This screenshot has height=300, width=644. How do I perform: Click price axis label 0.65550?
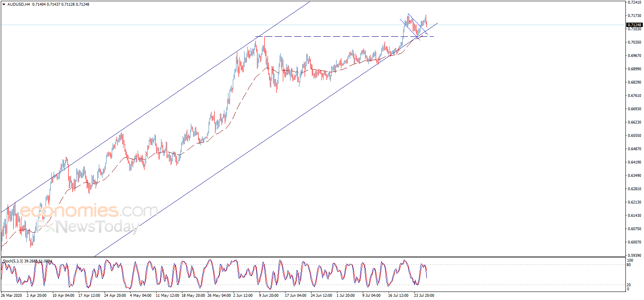pyautogui.click(x=635, y=136)
